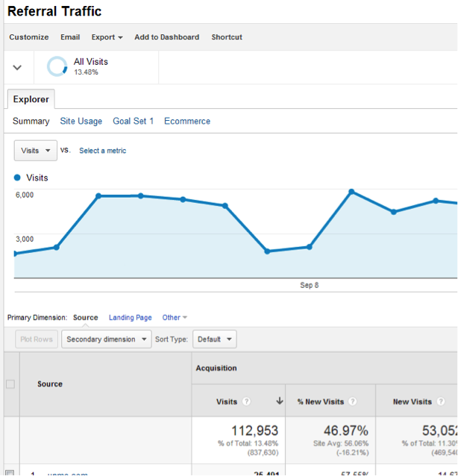Expand the Other primary dimension menu
The image size is (458, 476).
pyautogui.click(x=175, y=318)
